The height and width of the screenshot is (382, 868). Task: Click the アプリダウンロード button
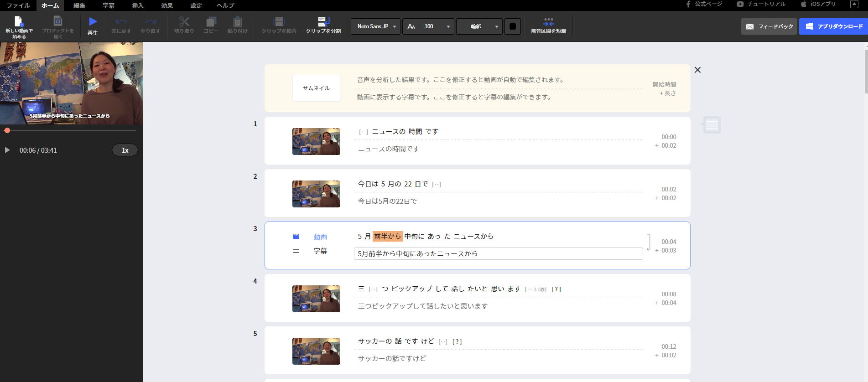point(834,26)
